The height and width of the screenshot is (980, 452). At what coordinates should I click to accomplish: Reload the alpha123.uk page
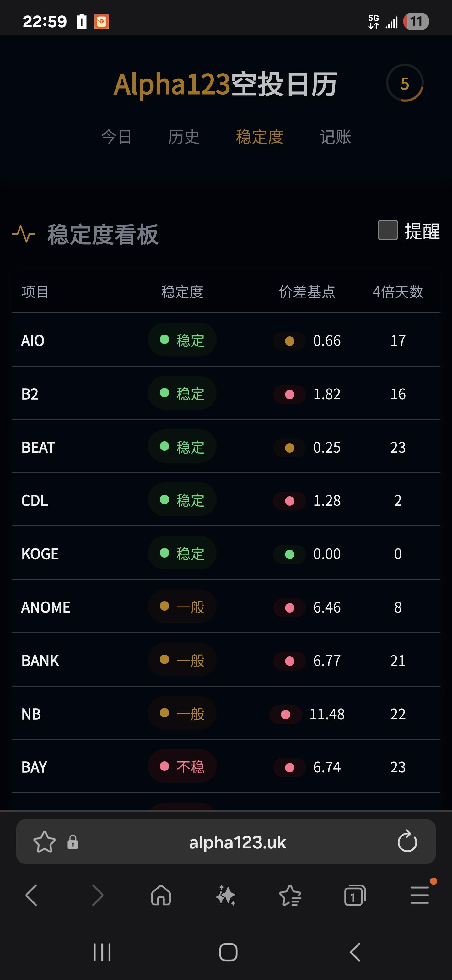tap(407, 841)
